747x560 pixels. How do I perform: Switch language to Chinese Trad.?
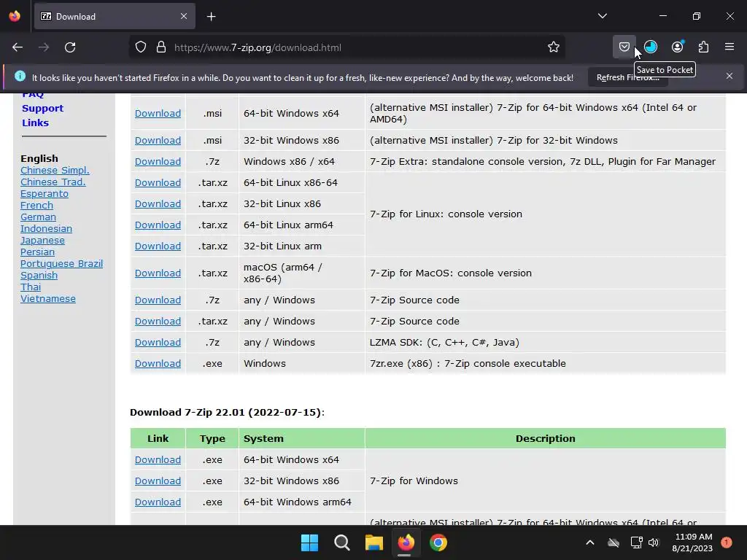(x=53, y=182)
